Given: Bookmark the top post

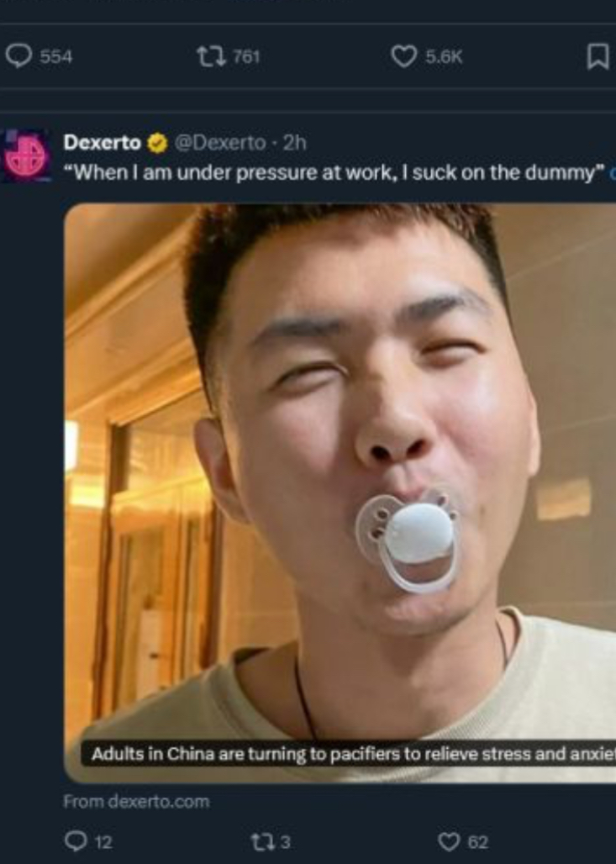Looking at the screenshot, I should pyautogui.click(x=598, y=57).
